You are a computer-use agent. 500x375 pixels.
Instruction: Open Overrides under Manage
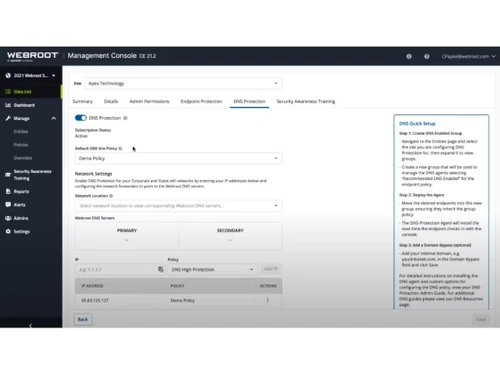coord(23,158)
